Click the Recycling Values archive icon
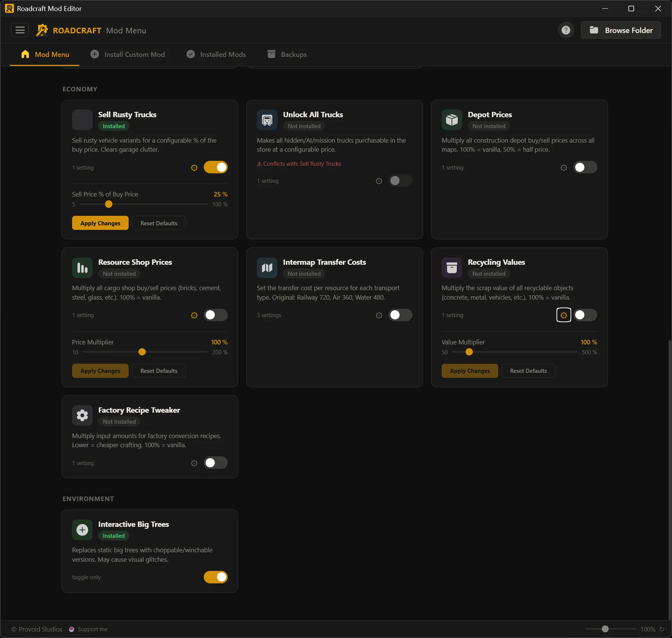This screenshot has height=638, width=672. click(x=452, y=268)
